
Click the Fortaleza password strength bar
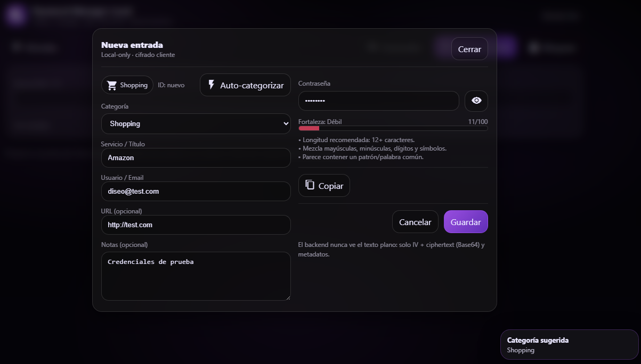(393, 128)
